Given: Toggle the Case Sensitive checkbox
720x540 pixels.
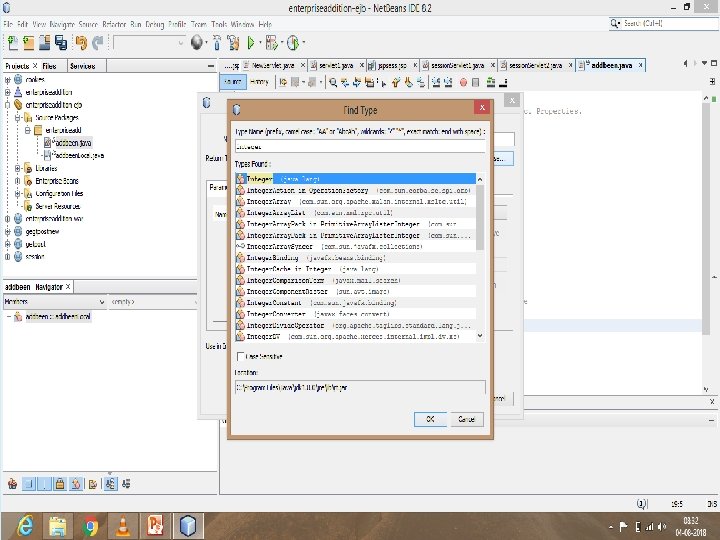Looking at the screenshot, I should click(x=240, y=356).
